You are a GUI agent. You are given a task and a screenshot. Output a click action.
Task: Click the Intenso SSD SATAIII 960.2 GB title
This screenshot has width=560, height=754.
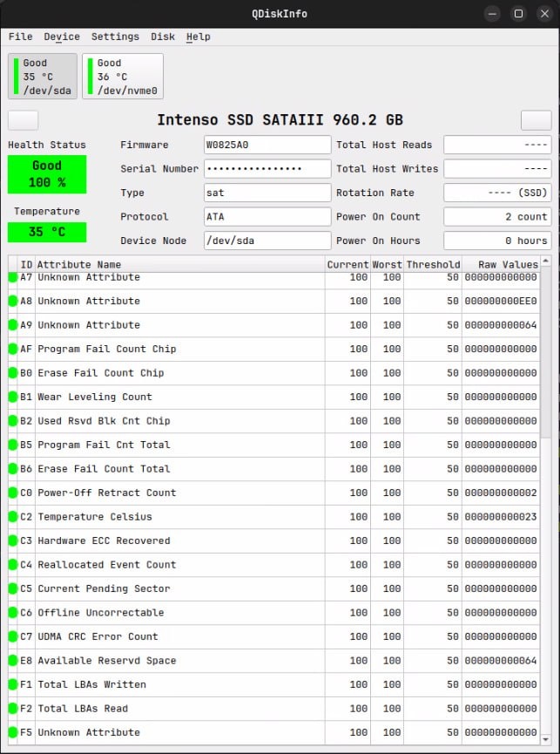pyautogui.click(x=280, y=119)
